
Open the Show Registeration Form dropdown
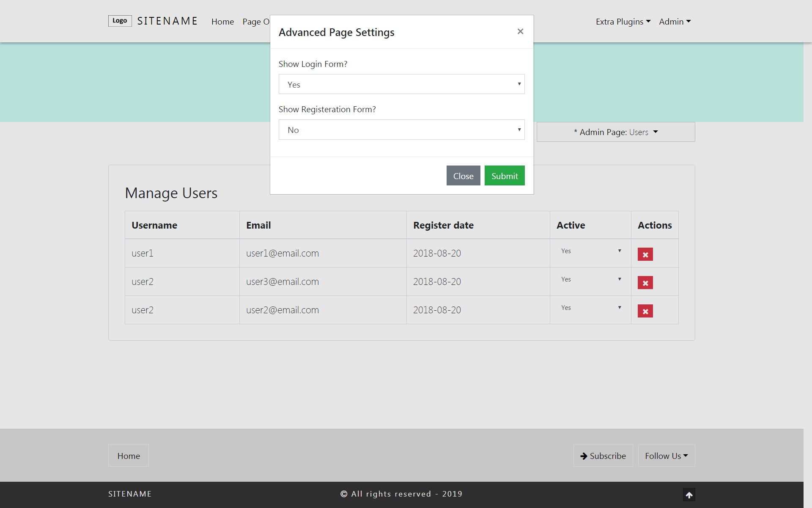[x=401, y=130]
